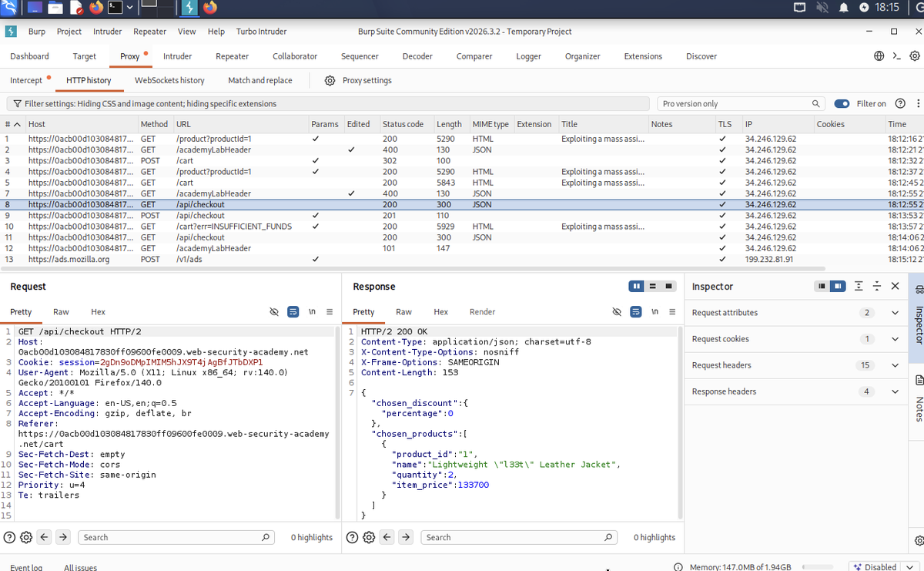Image resolution: width=924 pixels, height=571 pixels.
Task: Click the Request search input field
Action: [x=171, y=537]
